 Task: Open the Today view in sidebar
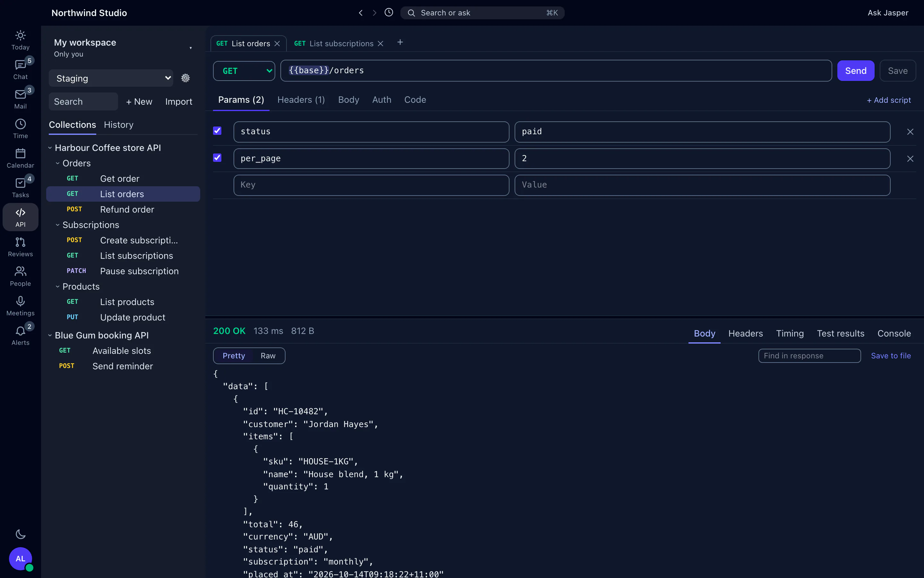[20, 40]
